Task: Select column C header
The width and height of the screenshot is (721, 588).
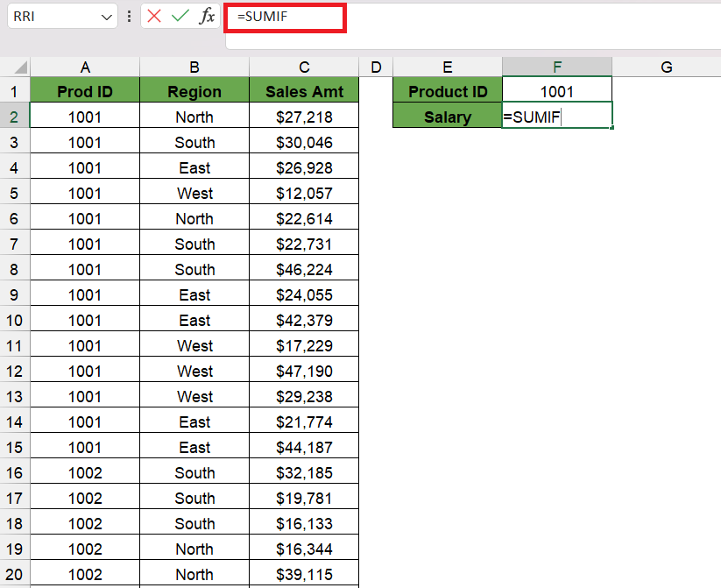Action: pyautogui.click(x=304, y=67)
